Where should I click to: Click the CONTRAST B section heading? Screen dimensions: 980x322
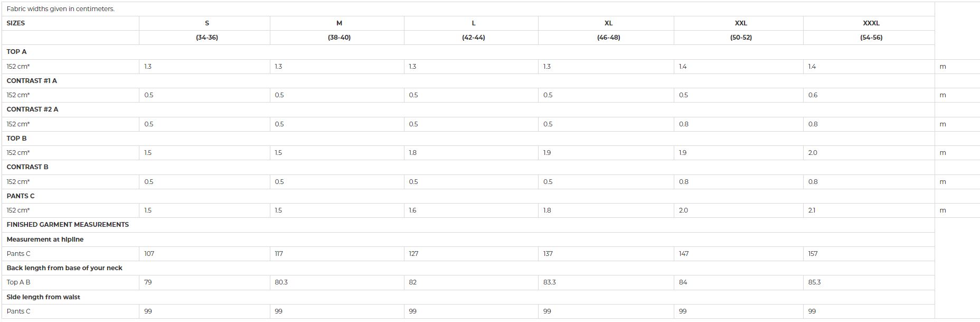coord(27,167)
